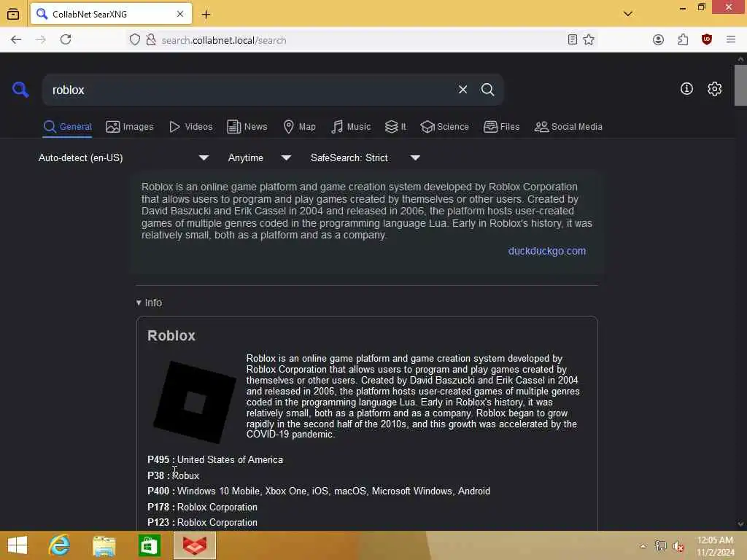Image resolution: width=747 pixels, height=560 pixels.
Task: Click the P400 platforms list entry
Action: click(319, 491)
